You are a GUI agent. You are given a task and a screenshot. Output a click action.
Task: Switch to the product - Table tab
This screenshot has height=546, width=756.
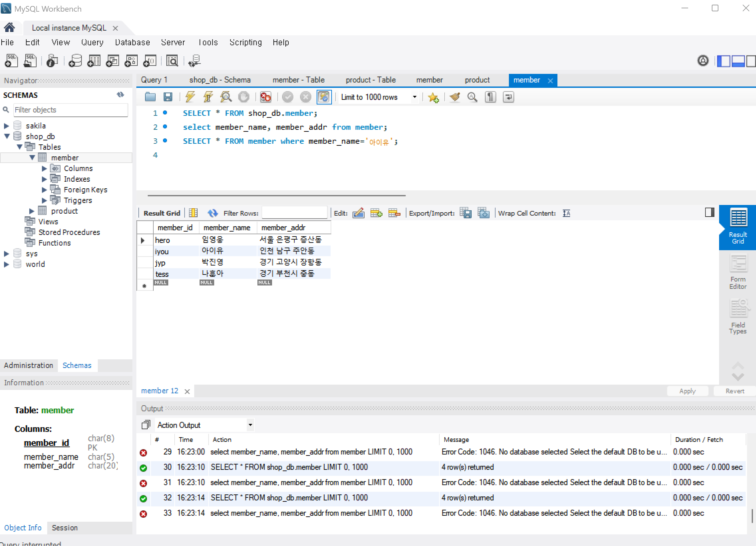[370, 80]
